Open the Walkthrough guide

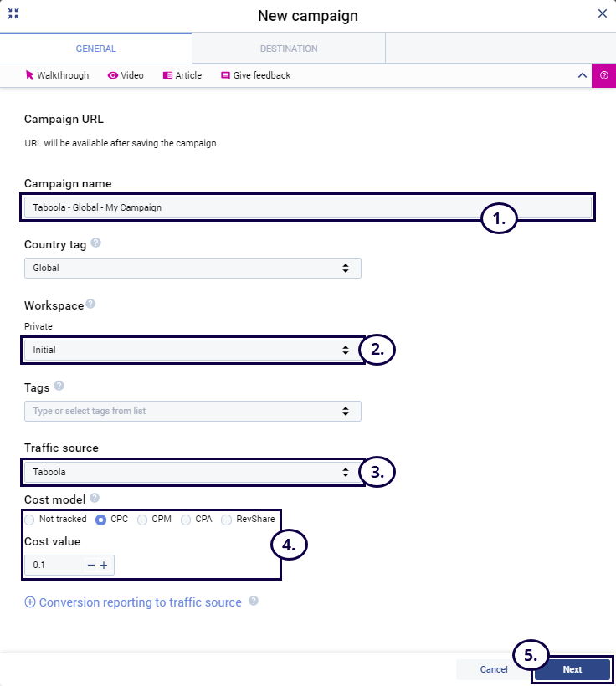(x=57, y=75)
